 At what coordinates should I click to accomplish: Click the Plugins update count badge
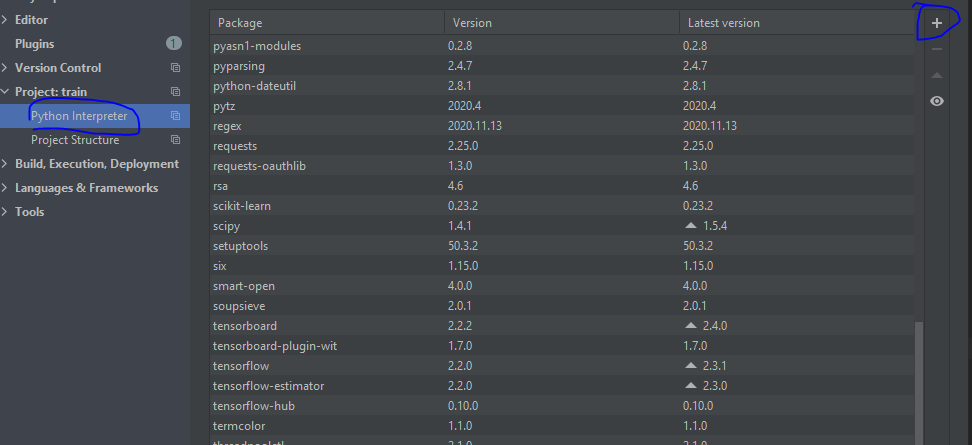click(174, 43)
